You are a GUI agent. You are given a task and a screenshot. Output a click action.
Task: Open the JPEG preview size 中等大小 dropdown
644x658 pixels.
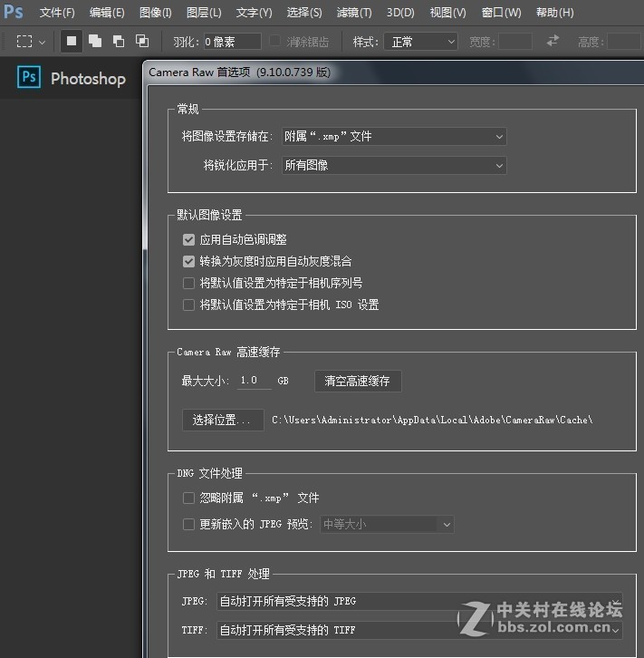coord(387,524)
